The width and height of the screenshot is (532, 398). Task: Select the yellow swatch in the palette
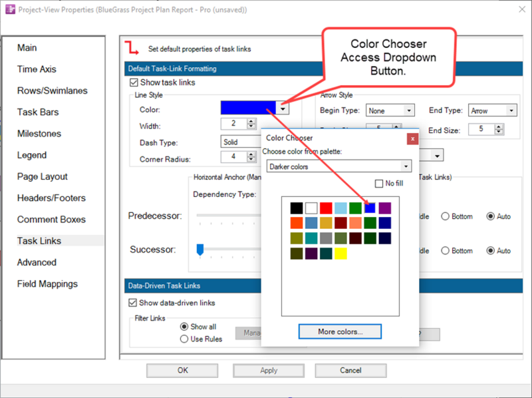tap(340, 254)
